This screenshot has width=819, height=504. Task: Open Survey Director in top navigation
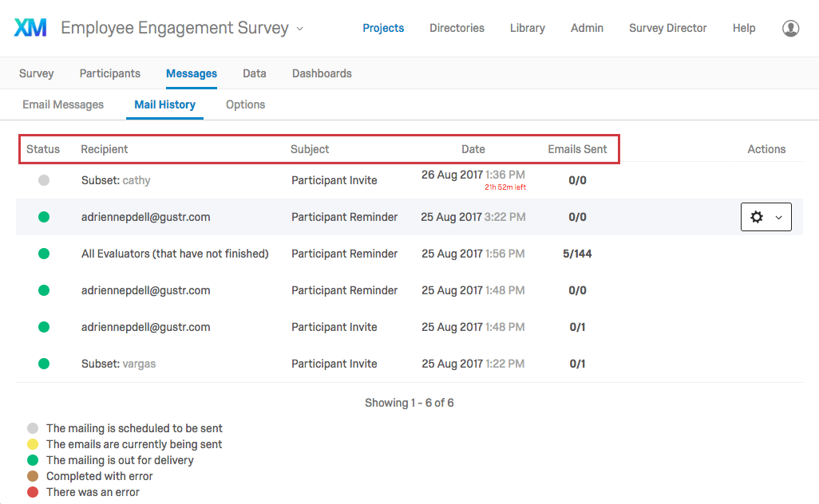[x=667, y=28]
